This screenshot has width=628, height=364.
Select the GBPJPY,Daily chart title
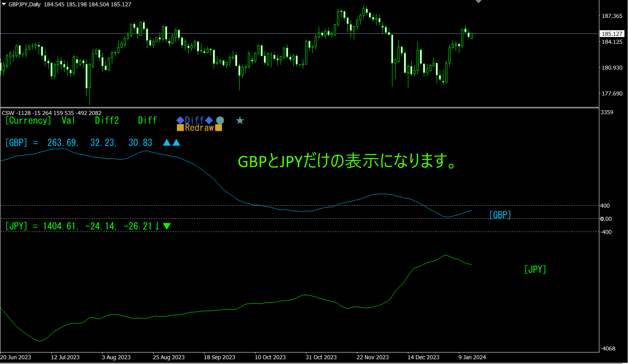pyautogui.click(x=25, y=4)
